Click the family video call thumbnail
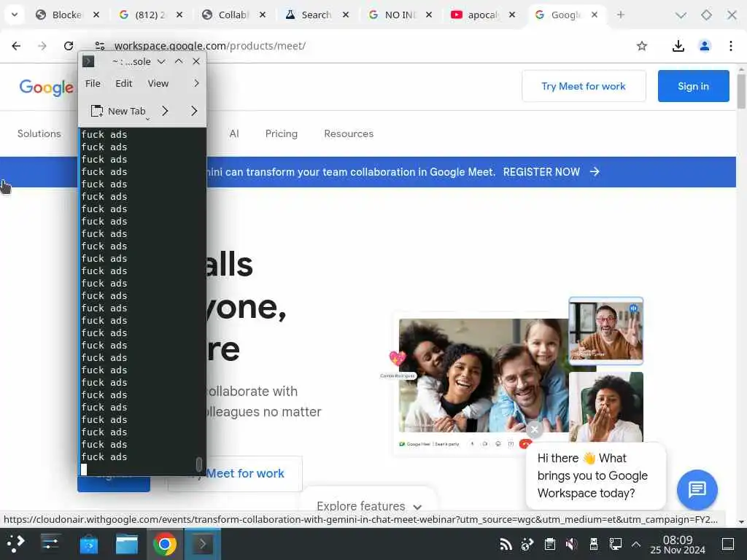Viewport: 747px width, 560px height. click(x=484, y=376)
